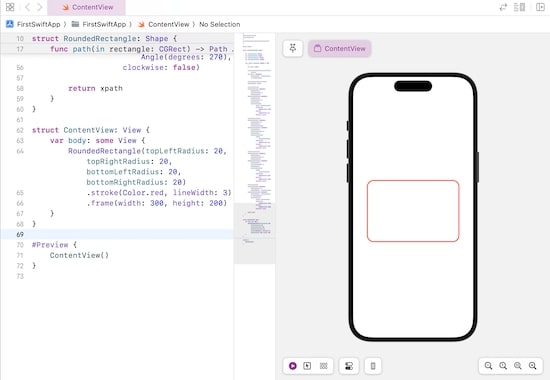550x380 pixels.
Task: Click line number 69 in the gutter
Action: click(x=20, y=234)
